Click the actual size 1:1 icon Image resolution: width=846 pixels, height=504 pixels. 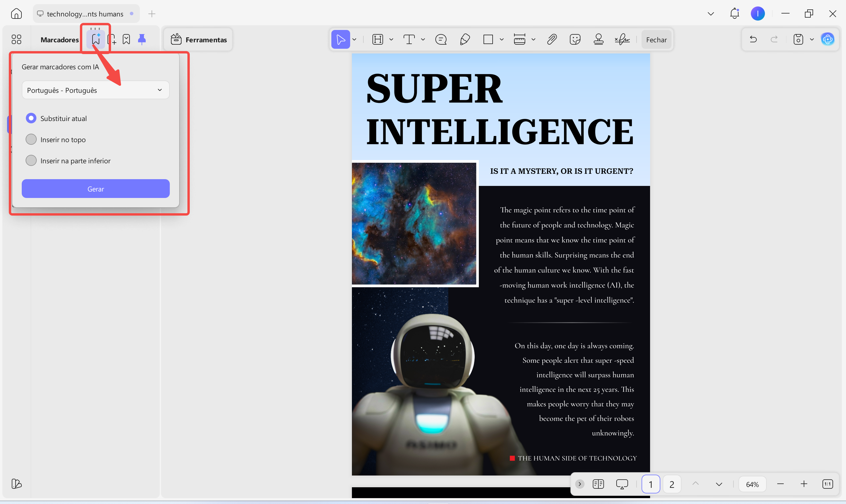click(827, 484)
